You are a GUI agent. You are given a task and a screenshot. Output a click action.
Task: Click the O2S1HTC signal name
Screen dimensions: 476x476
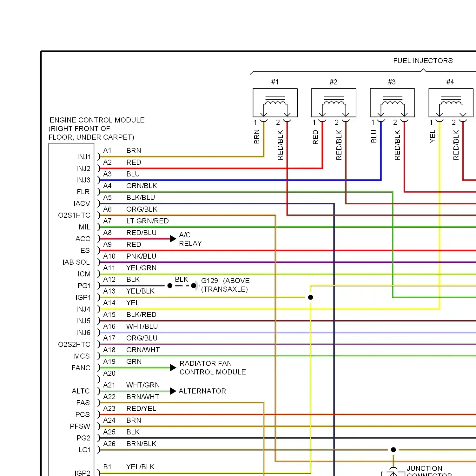pyautogui.click(x=74, y=215)
